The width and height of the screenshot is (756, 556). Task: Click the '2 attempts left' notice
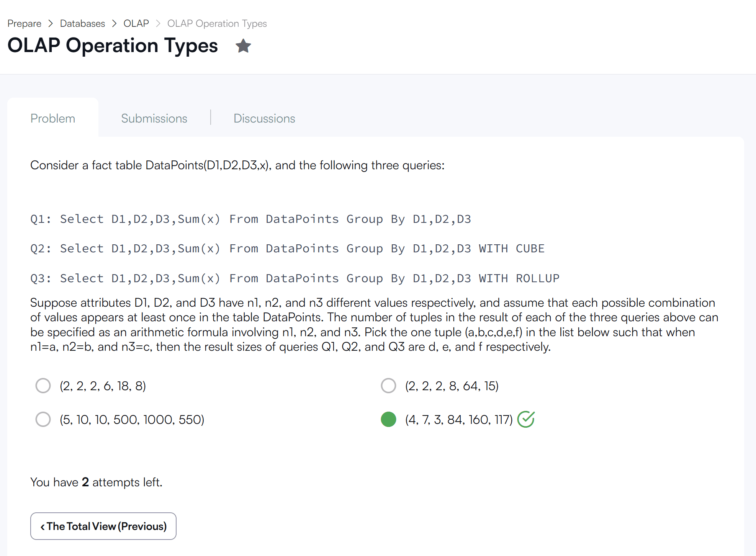click(x=96, y=482)
